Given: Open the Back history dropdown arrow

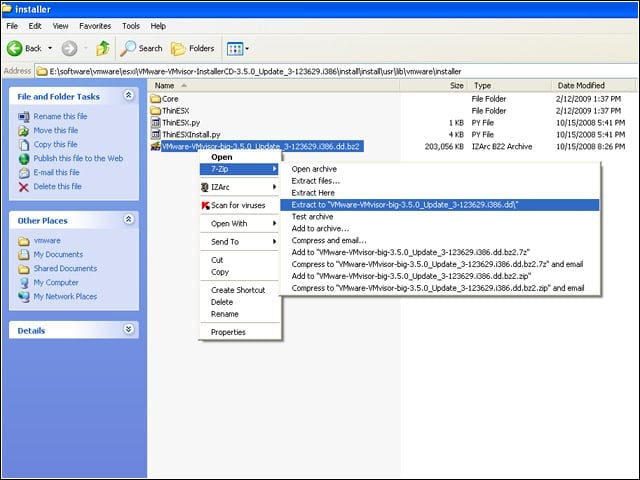Looking at the screenshot, I should point(50,48).
